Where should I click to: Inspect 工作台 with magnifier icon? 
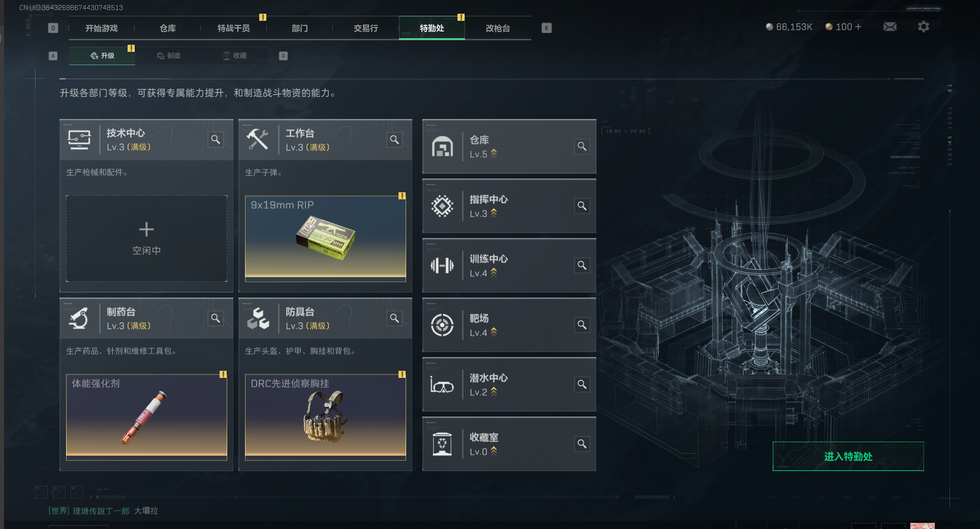394,139
